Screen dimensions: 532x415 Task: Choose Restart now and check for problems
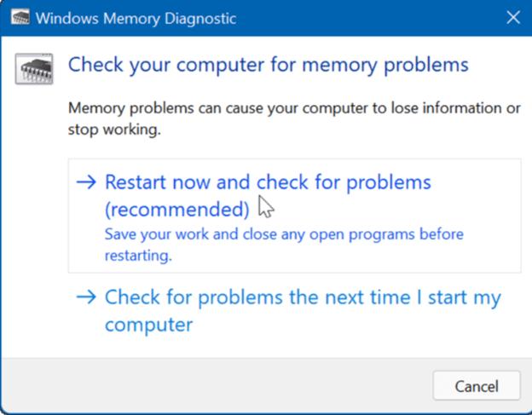pyautogui.click(x=267, y=182)
